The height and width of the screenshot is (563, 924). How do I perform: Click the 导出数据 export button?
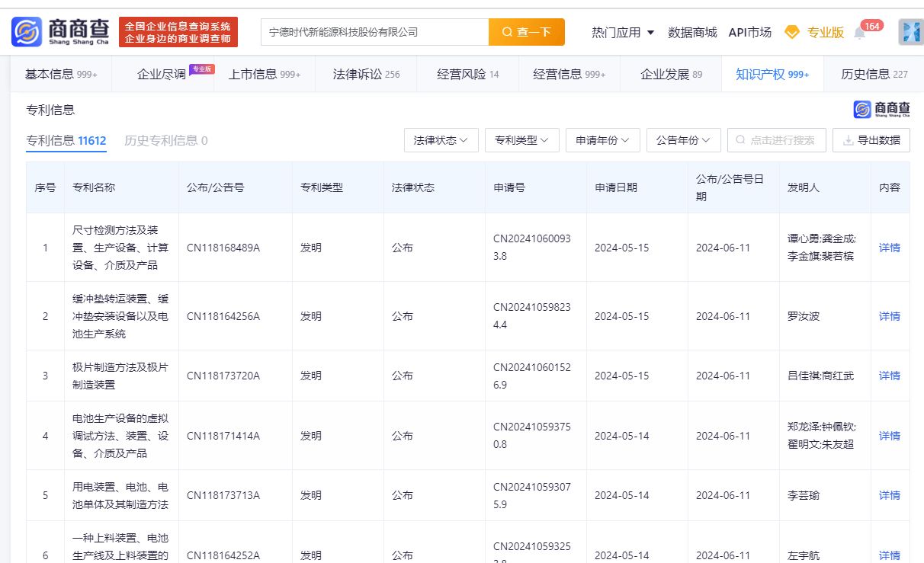point(871,140)
